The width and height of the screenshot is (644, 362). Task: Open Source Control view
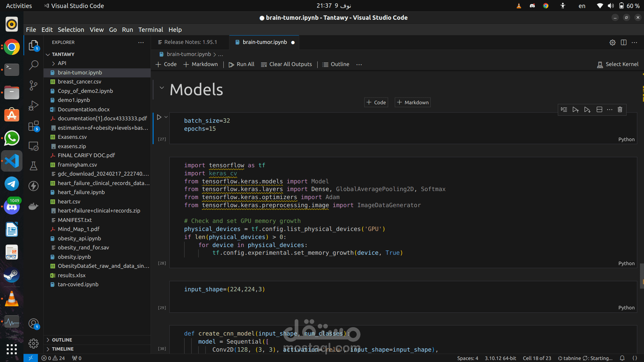point(34,85)
